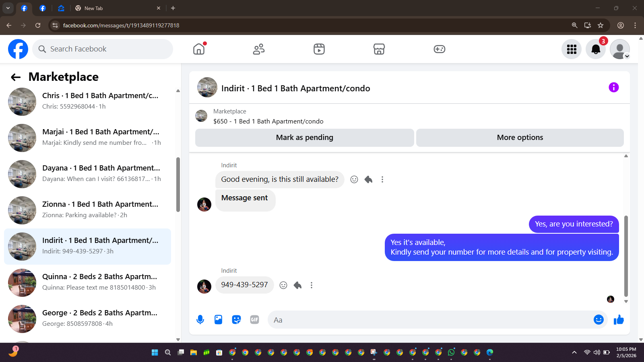Viewport: 644px width, 362px height.
Task: Click the 949-439-5297 message bubble
Action: pyautogui.click(x=244, y=285)
